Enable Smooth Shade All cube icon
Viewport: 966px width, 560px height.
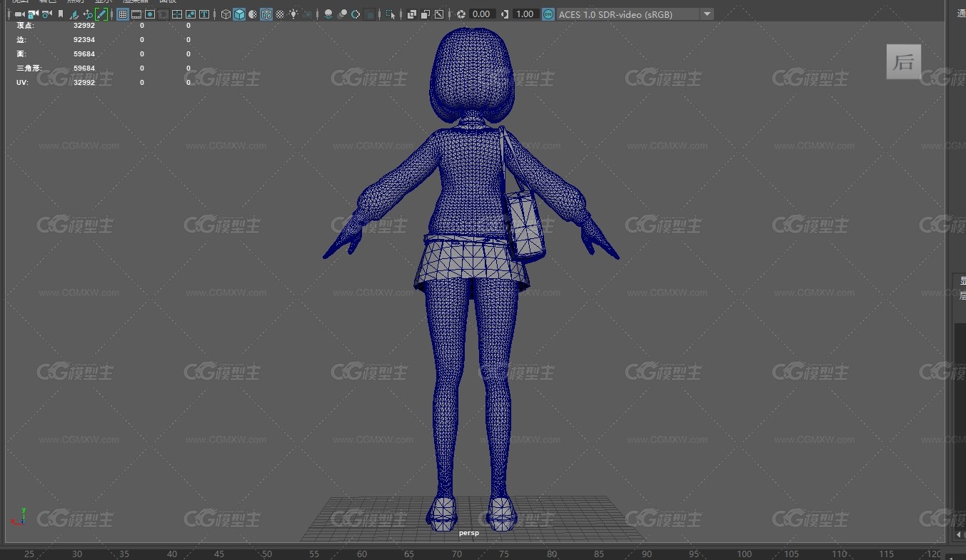coord(239,14)
